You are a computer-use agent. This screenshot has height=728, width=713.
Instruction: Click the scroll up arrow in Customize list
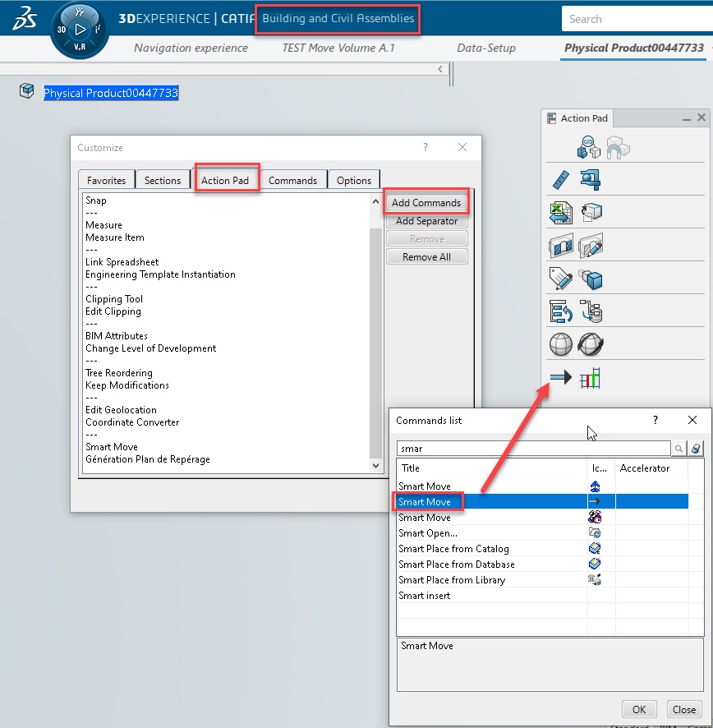click(375, 201)
